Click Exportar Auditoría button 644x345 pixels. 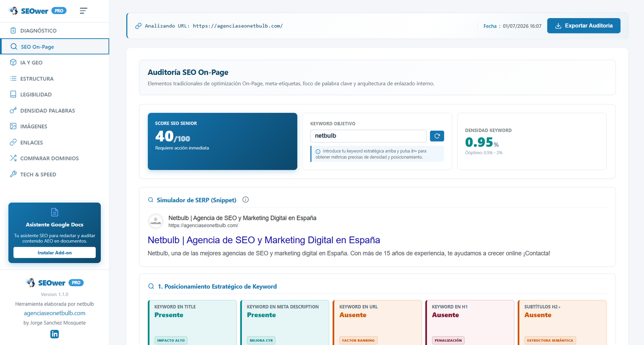click(584, 26)
